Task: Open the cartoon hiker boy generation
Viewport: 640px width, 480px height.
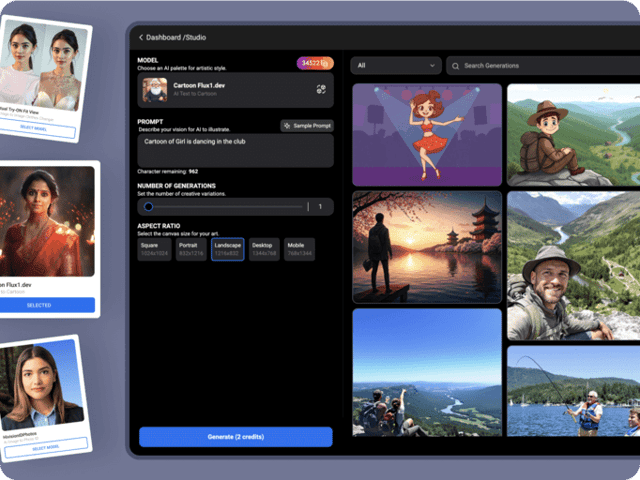Action: (x=573, y=135)
